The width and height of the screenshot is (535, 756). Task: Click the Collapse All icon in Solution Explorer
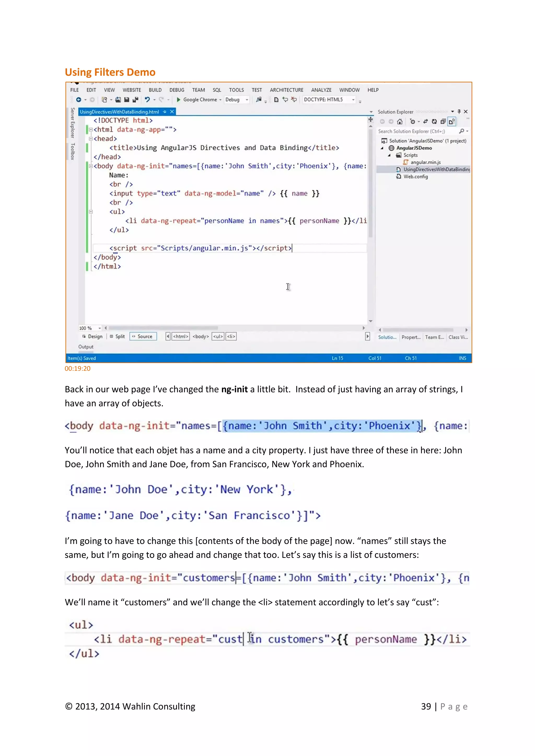[443, 121]
